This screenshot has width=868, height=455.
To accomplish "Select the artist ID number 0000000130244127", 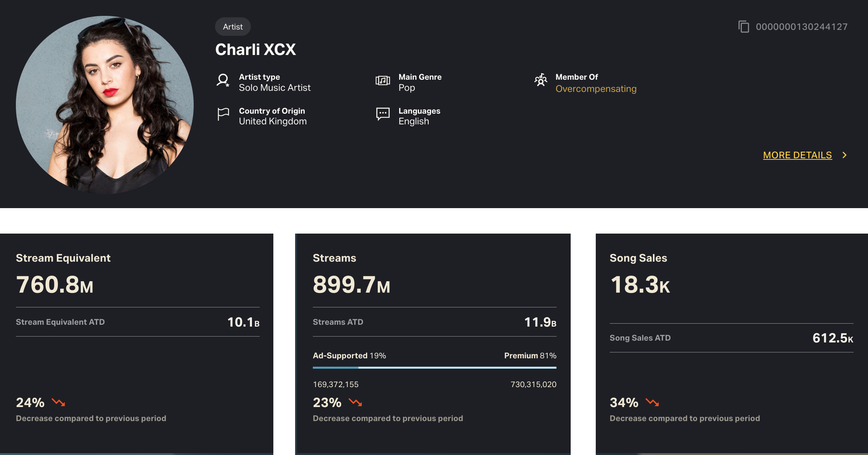I will pos(802,27).
